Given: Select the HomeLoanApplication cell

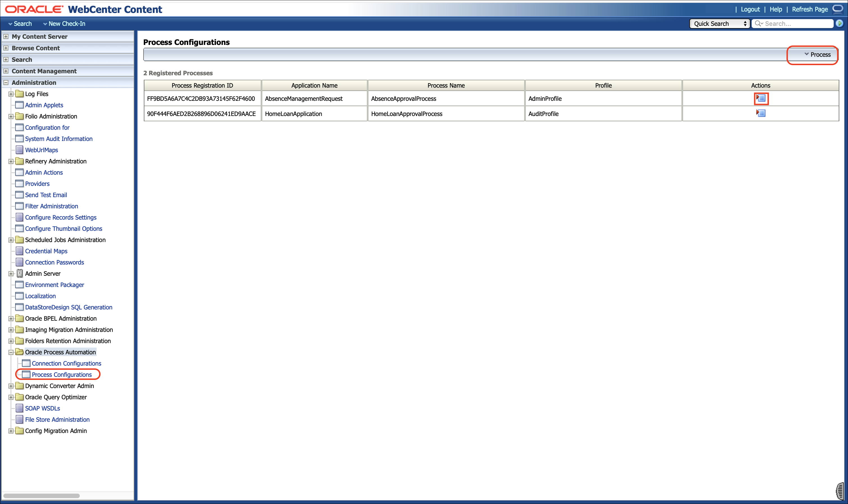Looking at the screenshot, I should point(314,113).
